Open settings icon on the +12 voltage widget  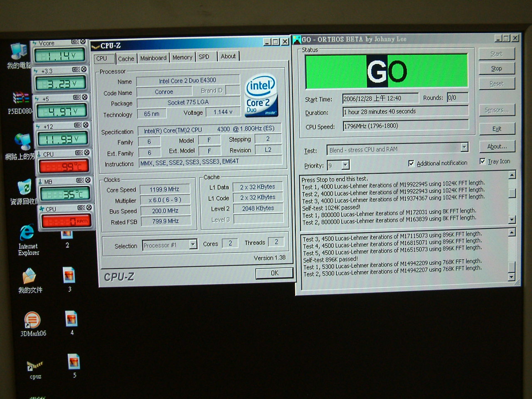coord(78,125)
